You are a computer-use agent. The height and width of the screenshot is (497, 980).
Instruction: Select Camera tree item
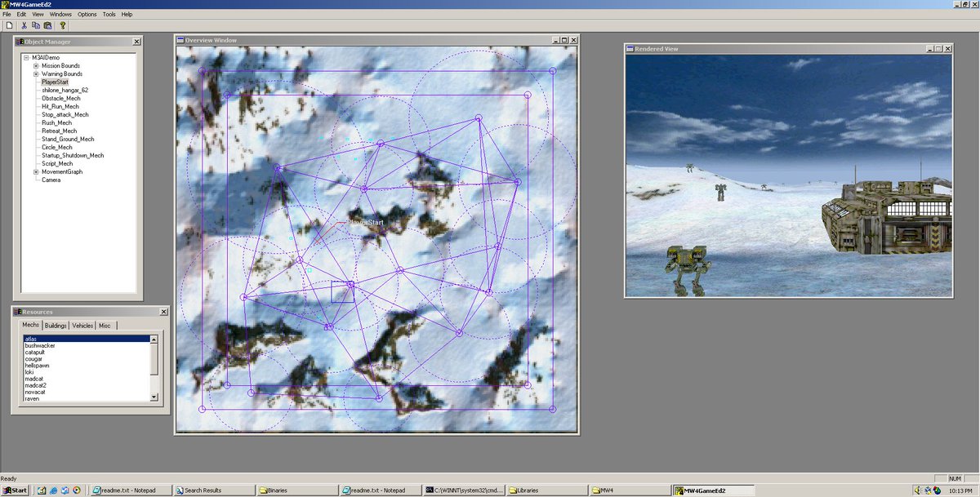click(51, 180)
